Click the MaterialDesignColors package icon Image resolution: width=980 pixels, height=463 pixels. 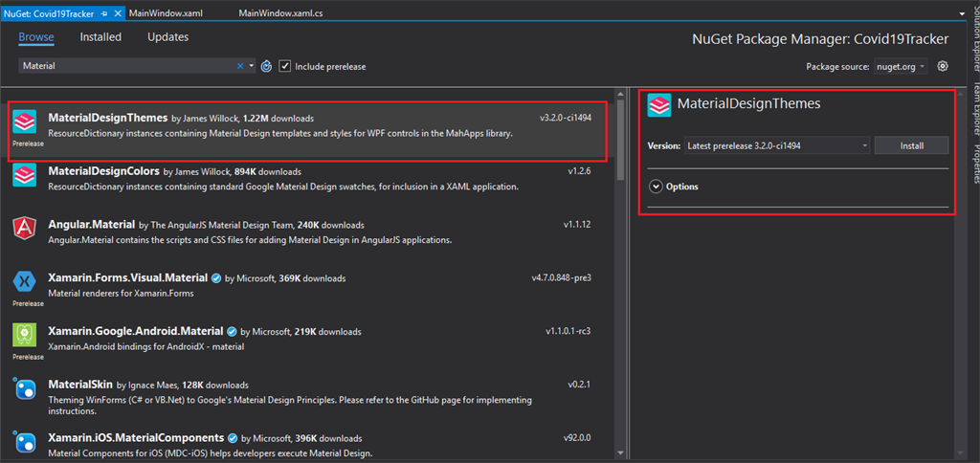pyautogui.click(x=24, y=175)
